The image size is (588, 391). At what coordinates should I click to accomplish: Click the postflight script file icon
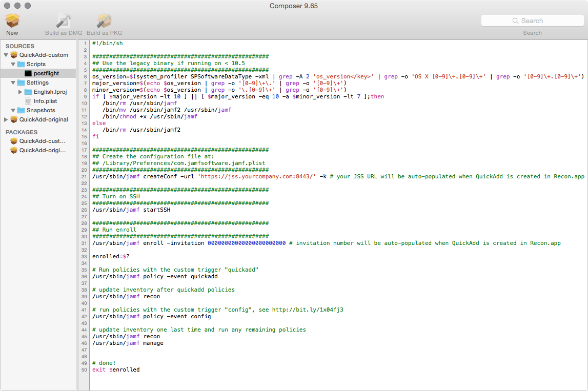[28, 73]
